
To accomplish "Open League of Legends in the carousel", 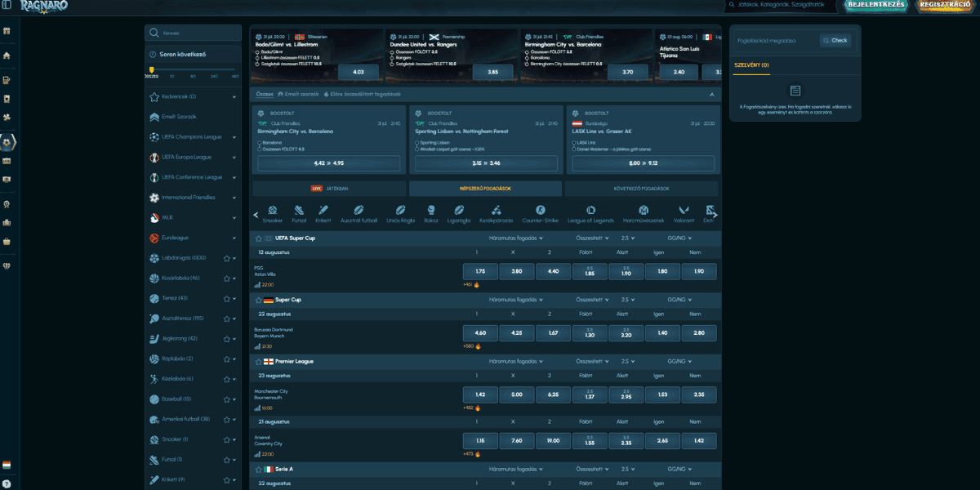I will [x=590, y=214].
